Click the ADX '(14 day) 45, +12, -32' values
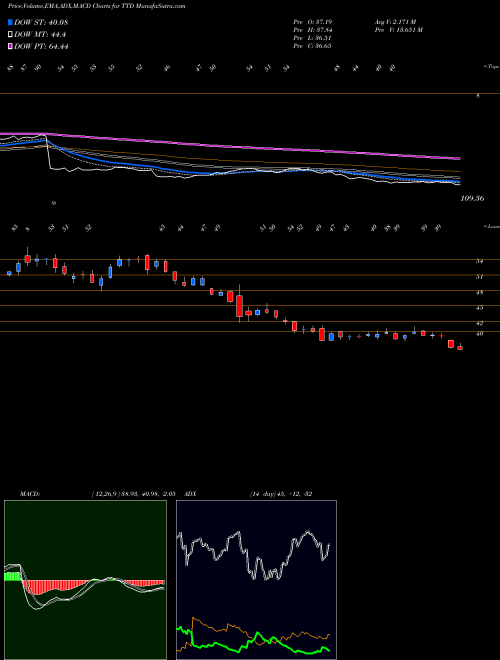Viewport: 500px width, 660px height. click(281, 493)
